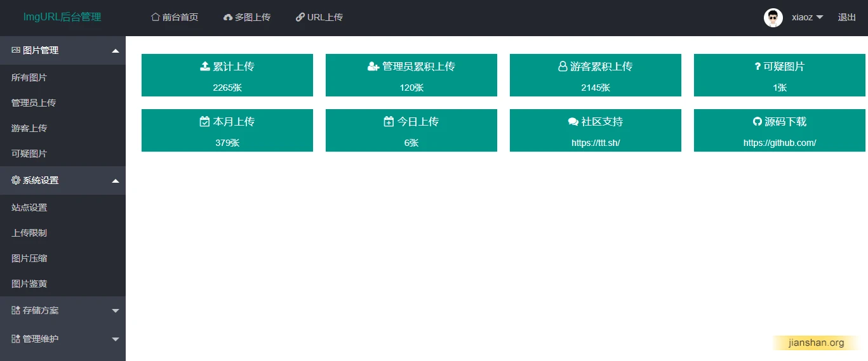Click the 管理维护 section header text
This screenshot has height=361, width=868.
pos(41,339)
